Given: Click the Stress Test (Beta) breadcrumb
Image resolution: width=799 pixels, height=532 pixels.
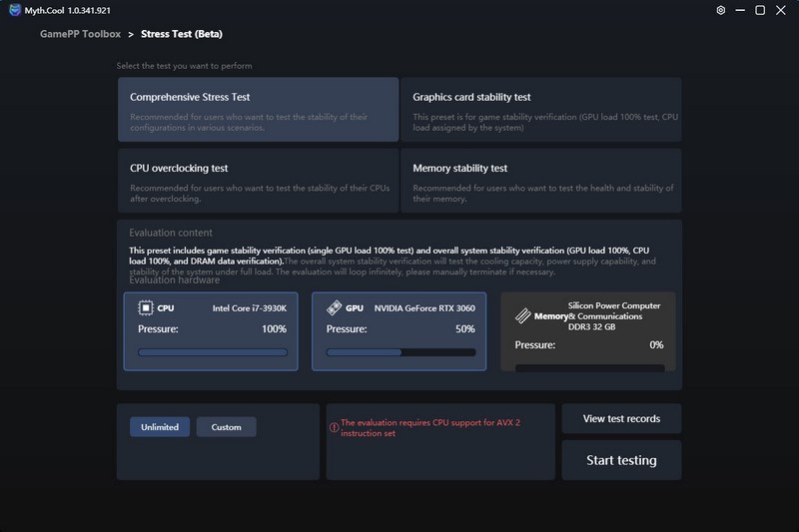Looking at the screenshot, I should (x=182, y=34).
